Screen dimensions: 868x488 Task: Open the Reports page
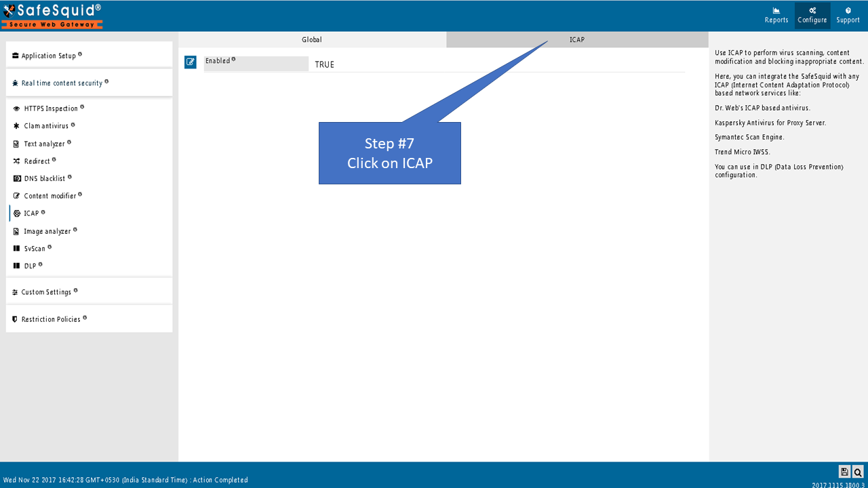click(776, 15)
